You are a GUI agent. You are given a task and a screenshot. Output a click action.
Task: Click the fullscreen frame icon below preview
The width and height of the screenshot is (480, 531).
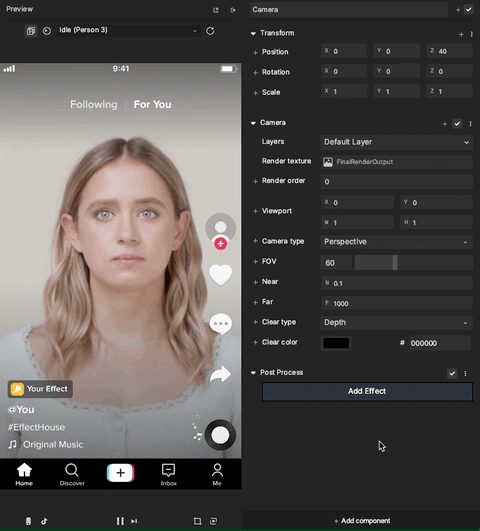tap(213, 521)
